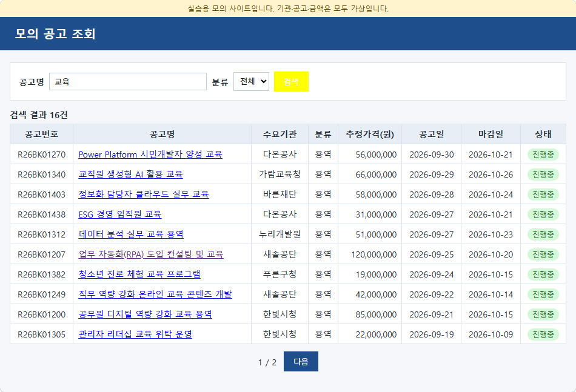Click the 공고명 search input field
The width and height of the screenshot is (576, 392).
point(128,81)
